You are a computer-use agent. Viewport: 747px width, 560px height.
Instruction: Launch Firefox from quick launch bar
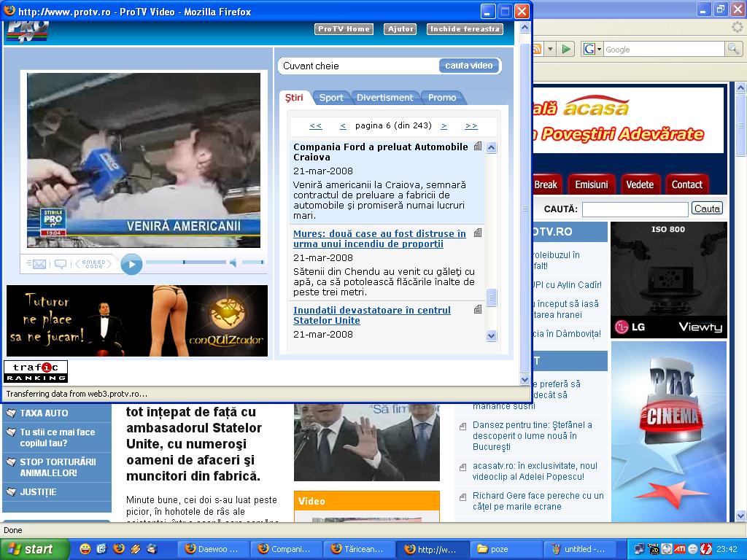119,548
